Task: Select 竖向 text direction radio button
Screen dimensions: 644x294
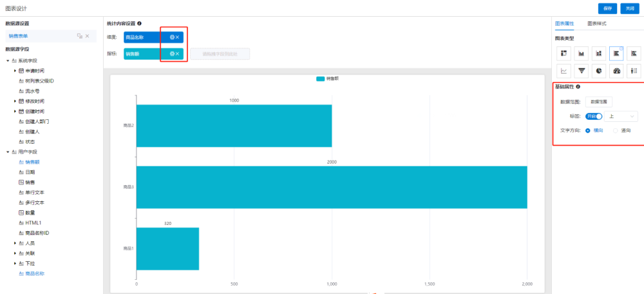Action: pos(615,130)
